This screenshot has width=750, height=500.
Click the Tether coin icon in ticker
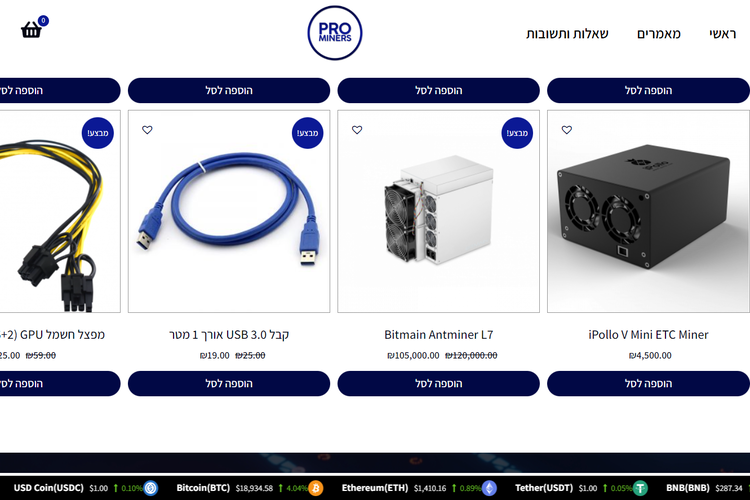point(640,488)
